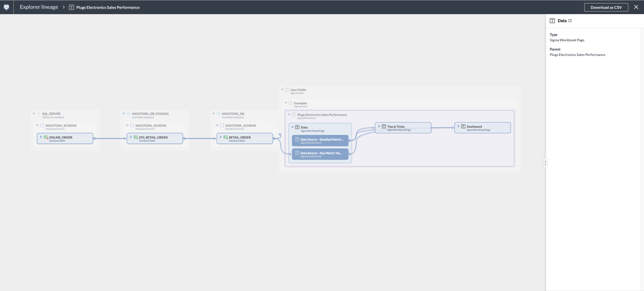Select the Data Source - Key Metric Vis element
Screen dimensions: 644x291
[320, 154]
